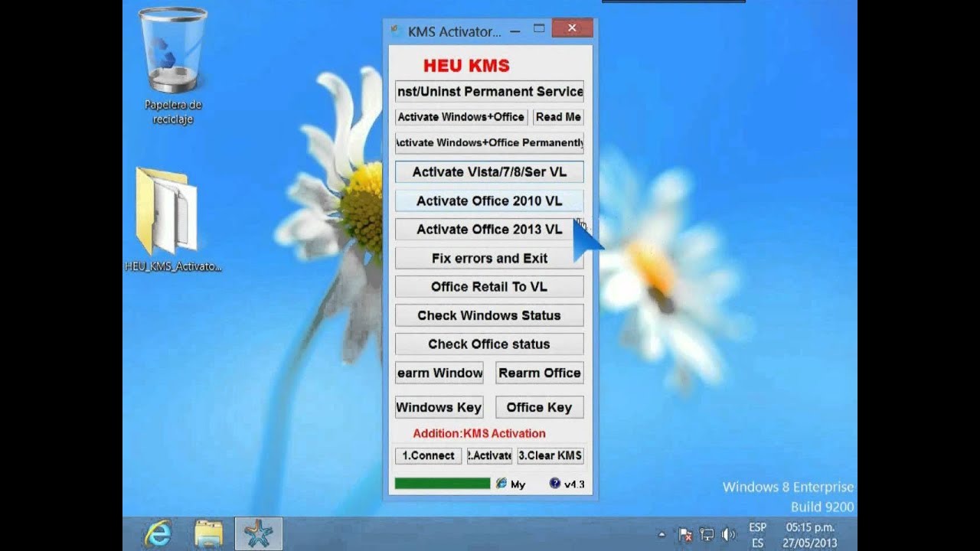Click Activate Windows+Office Permanently

pyautogui.click(x=489, y=142)
